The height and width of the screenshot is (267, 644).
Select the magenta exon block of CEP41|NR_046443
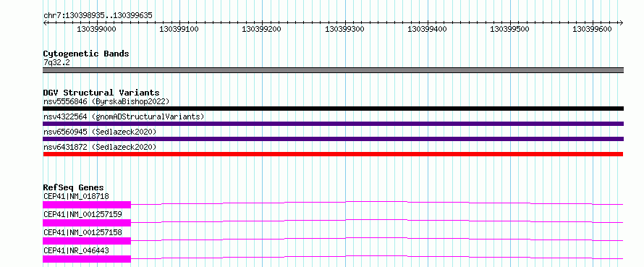tap(87, 259)
